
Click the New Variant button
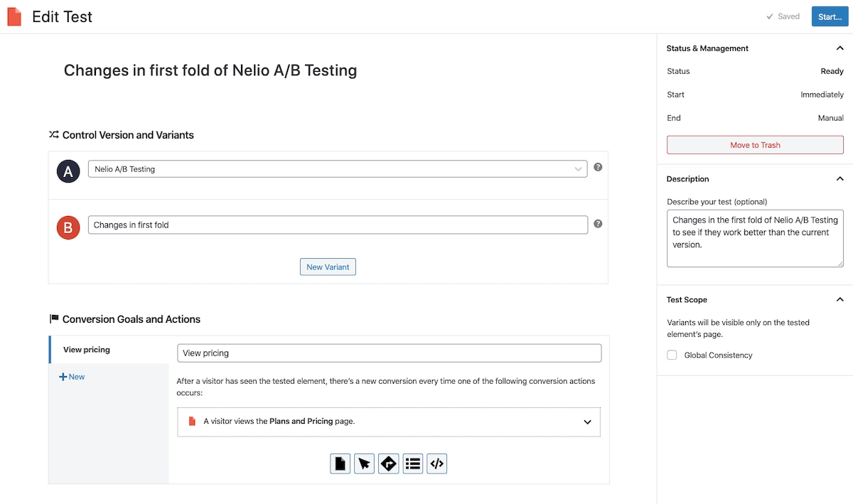[328, 267]
